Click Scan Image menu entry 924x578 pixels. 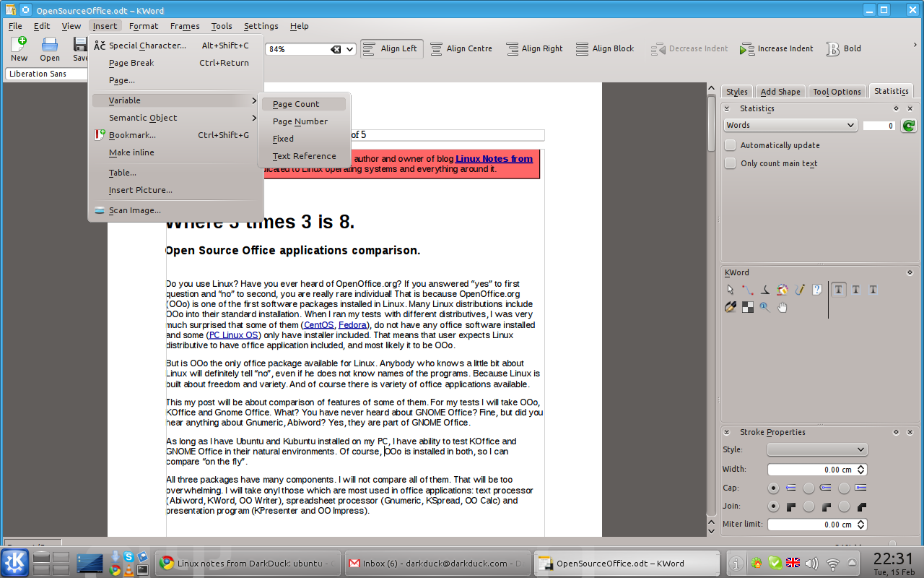click(x=175, y=210)
